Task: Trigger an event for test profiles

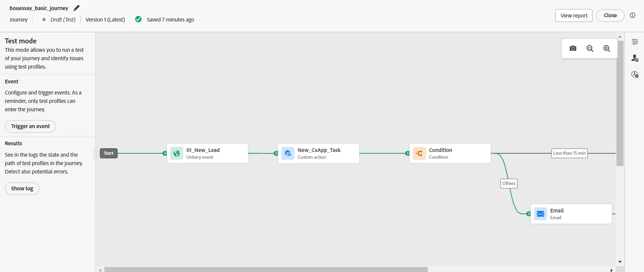Action: click(30, 126)
